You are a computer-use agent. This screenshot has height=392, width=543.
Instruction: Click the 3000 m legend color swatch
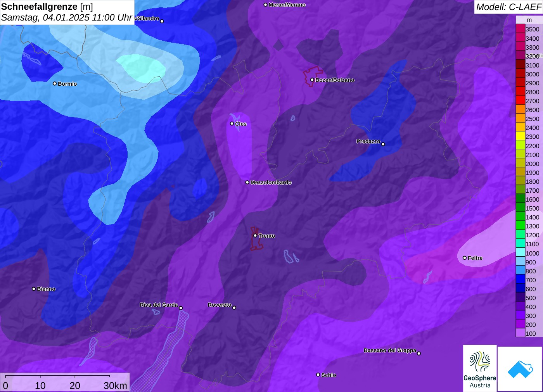521,74
